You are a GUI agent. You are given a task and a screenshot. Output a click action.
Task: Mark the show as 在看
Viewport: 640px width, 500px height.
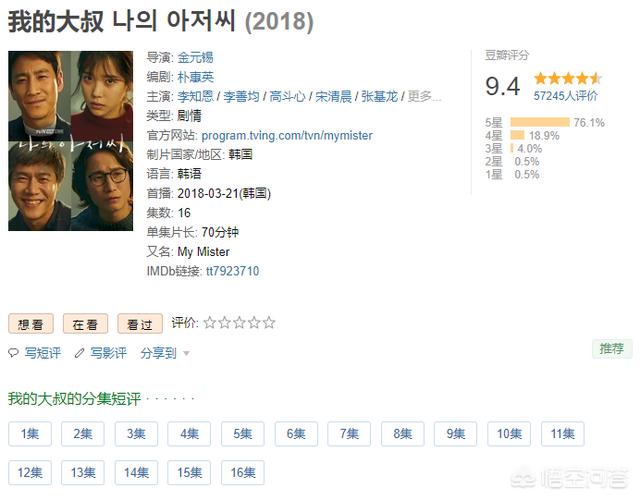85,324
